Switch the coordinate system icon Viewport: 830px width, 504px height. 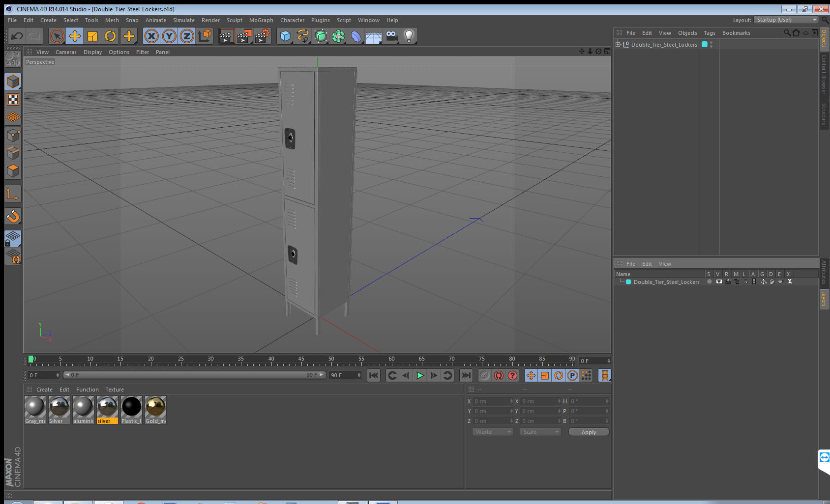[x=205, y=36]
